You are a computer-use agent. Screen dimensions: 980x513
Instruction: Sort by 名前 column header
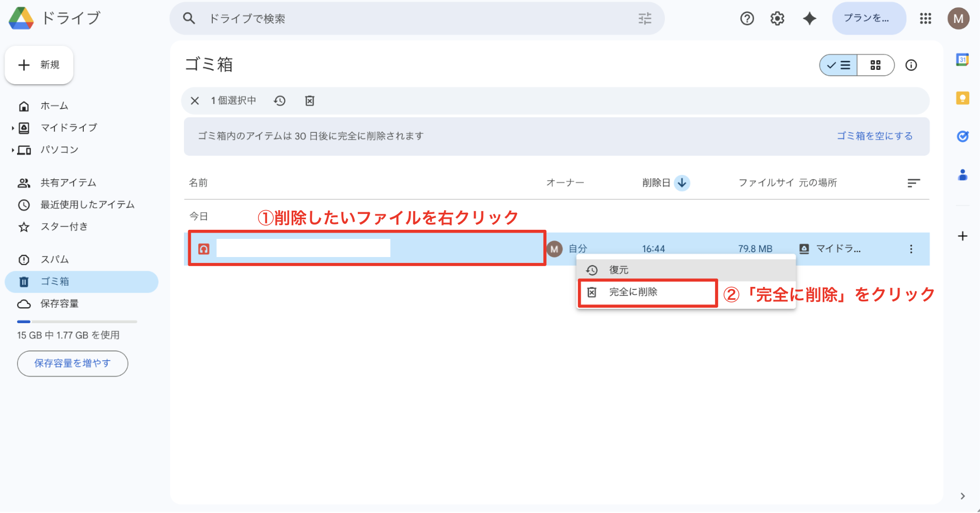pyautogui.click(x=198, y=183)
